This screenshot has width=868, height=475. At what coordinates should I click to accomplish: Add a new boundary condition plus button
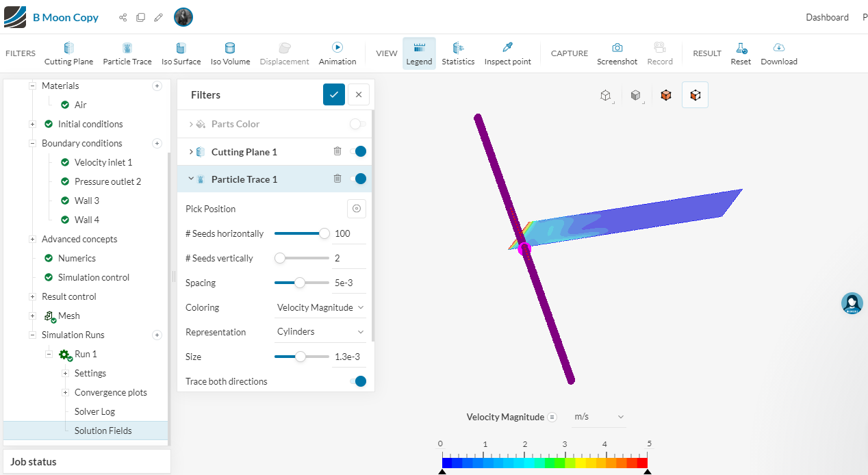click(157, 143)
